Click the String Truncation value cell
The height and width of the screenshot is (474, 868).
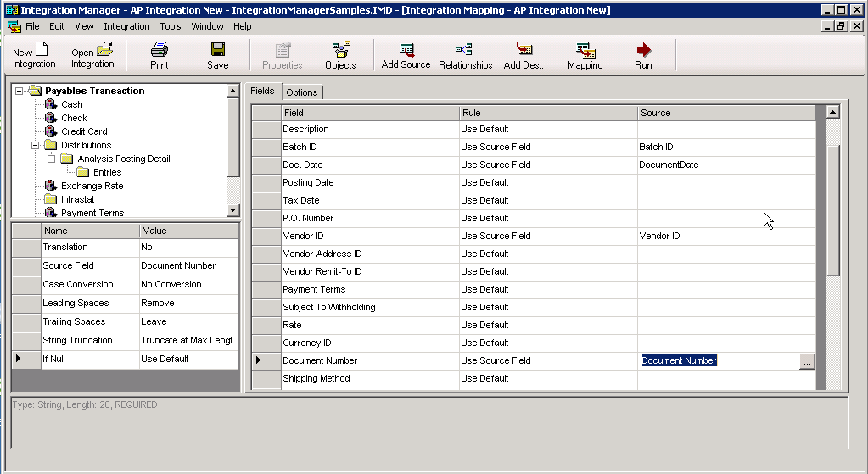(188, 340)
